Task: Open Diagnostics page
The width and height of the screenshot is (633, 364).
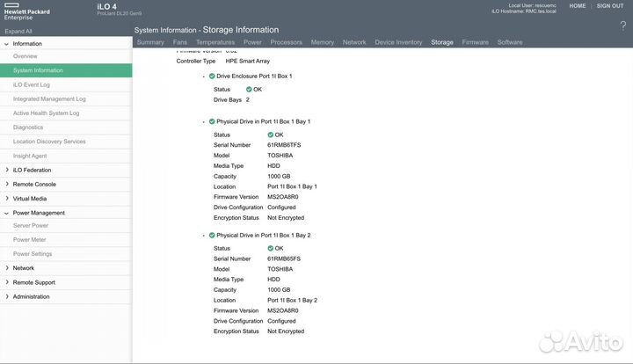Action: pyautogui.click(x=66, y=127)
